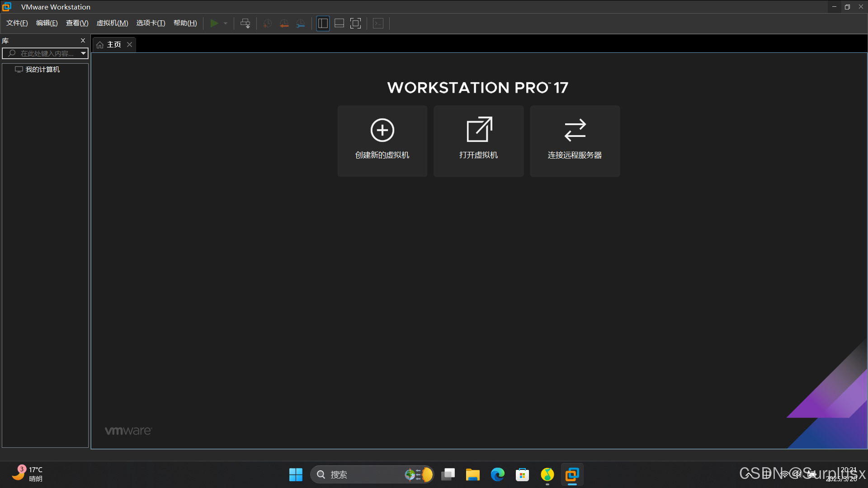Viewport: 868px width, 488px height.
Task: Click 创建新的虚拟机 button
Action: coord(382,141)
